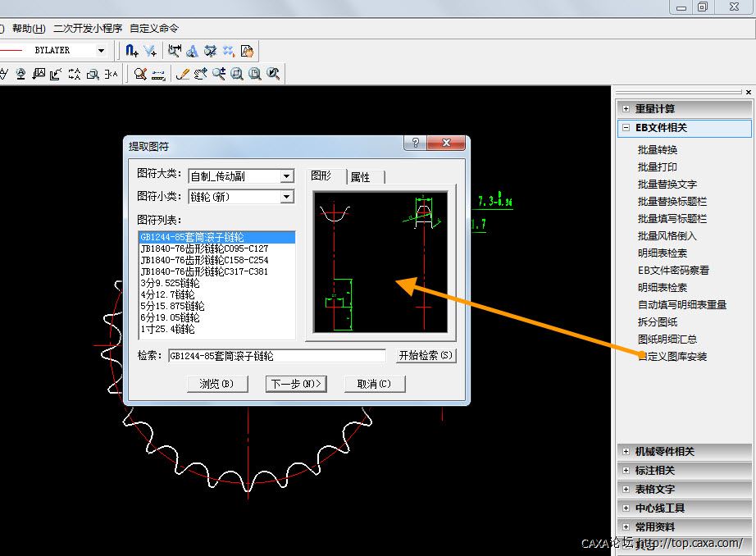
Task: Expand the 机械零件相关 panel section
Action: pyautogui.click(x=626, y=452)
